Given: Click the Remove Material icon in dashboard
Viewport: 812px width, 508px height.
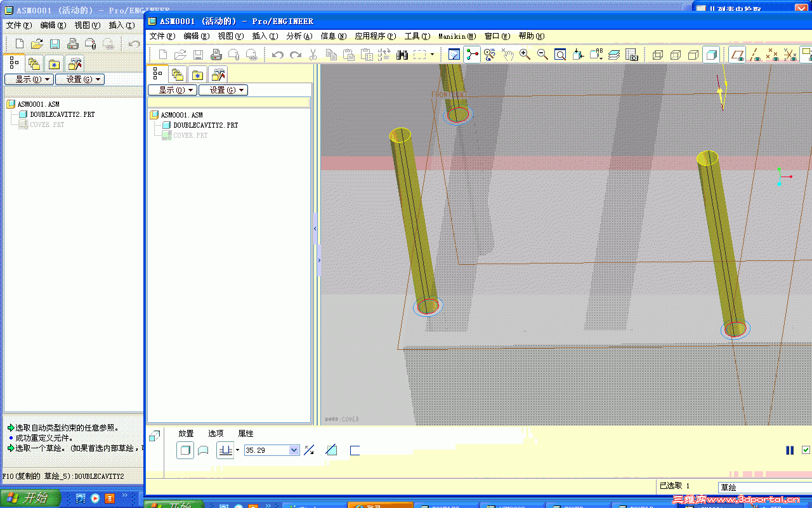Looking at the screenshot, I should click(x=331, y=450).
